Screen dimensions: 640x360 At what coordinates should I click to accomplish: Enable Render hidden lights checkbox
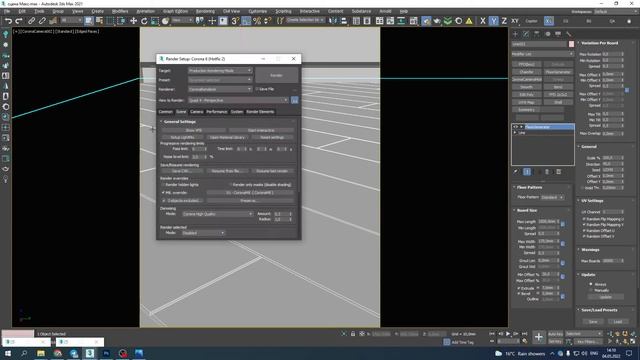[163, 184]
